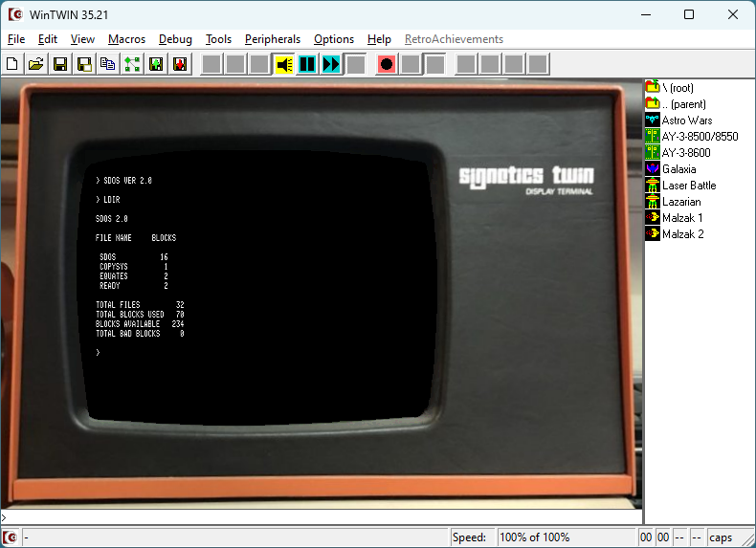756x548 pixels.
Task: Go up to the .. (parent) folder
Action: [676, 104]
